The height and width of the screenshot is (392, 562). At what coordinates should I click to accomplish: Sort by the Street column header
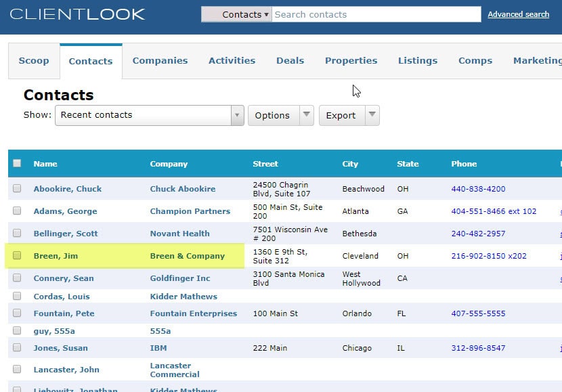tap(265, 164)
